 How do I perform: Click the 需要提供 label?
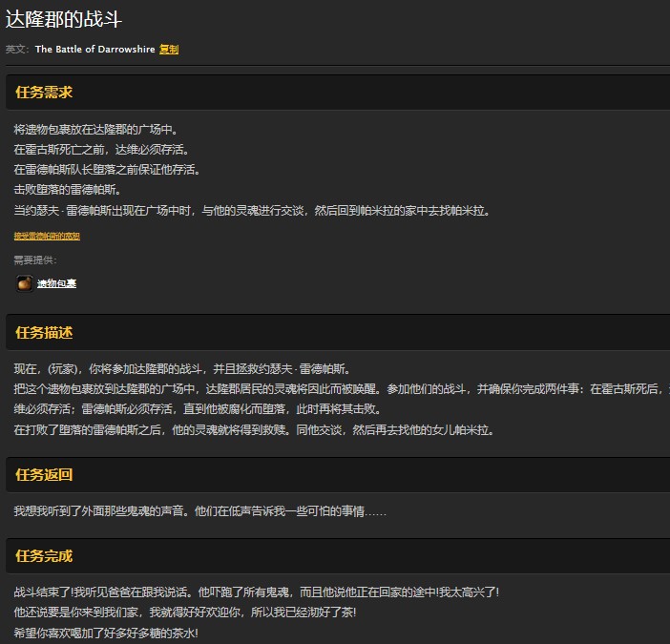tap(35, 260)
